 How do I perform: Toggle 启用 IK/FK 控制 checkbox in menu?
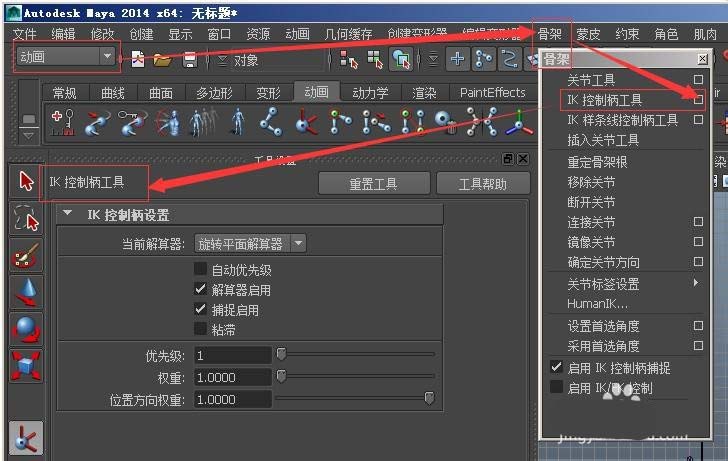(x=556, y=387)
